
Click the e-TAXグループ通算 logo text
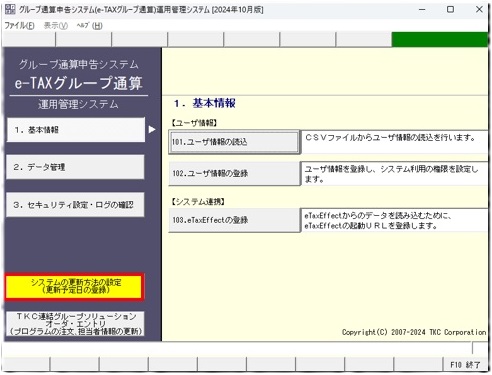(78, 83)
